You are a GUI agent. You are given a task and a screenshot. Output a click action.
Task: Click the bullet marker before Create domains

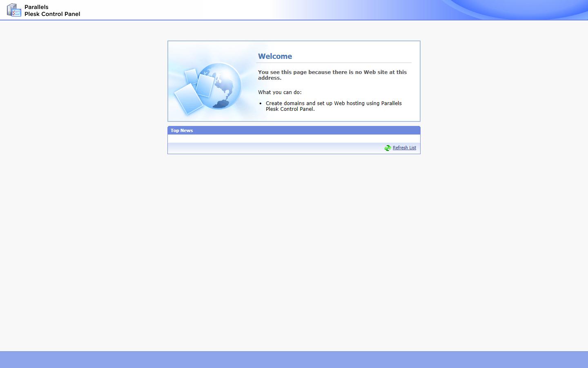[x=261, y=103]
